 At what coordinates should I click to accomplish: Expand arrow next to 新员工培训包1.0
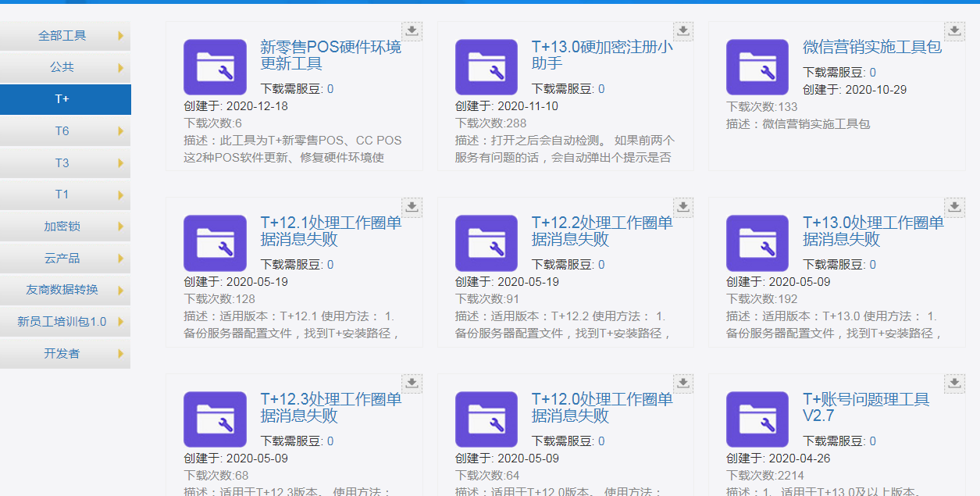coord(121,322)
